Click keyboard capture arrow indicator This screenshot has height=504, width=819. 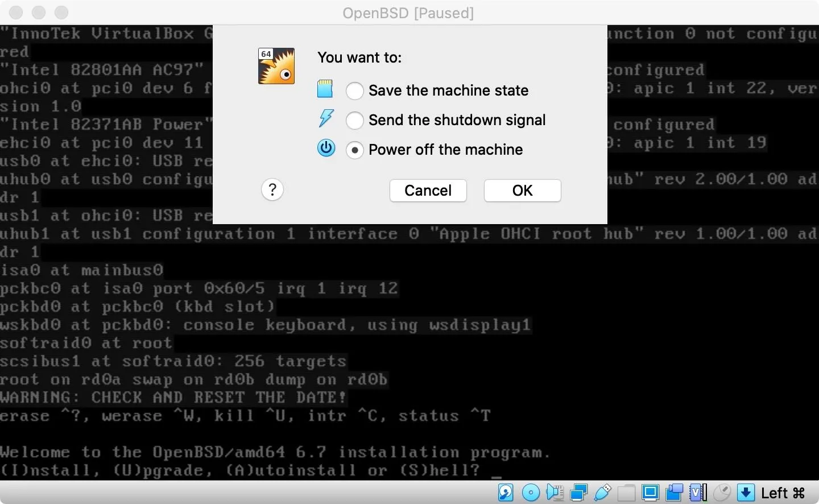pos(746,493)
